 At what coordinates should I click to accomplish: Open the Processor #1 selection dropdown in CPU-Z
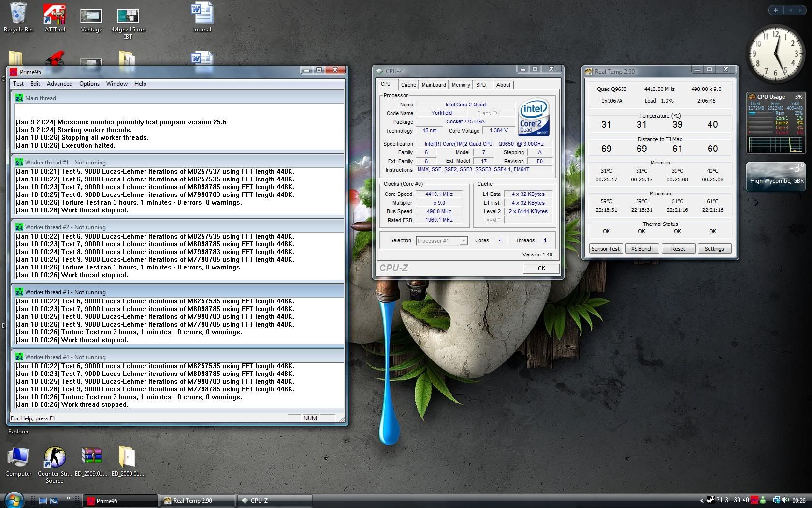(x=442, y=240)
